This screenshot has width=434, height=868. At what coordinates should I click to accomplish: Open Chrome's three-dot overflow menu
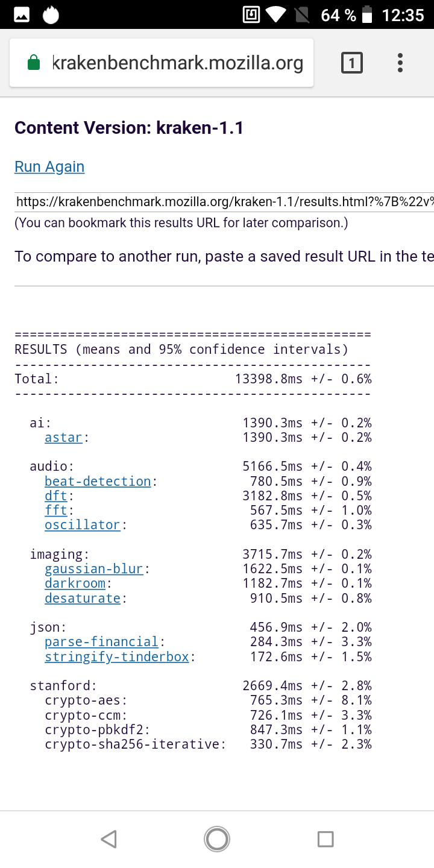400,63
